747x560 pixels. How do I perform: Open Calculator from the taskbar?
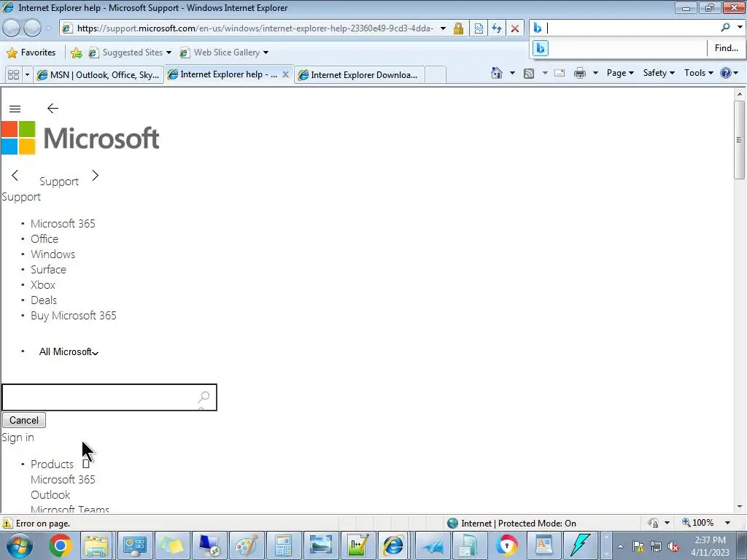point(283,545)
